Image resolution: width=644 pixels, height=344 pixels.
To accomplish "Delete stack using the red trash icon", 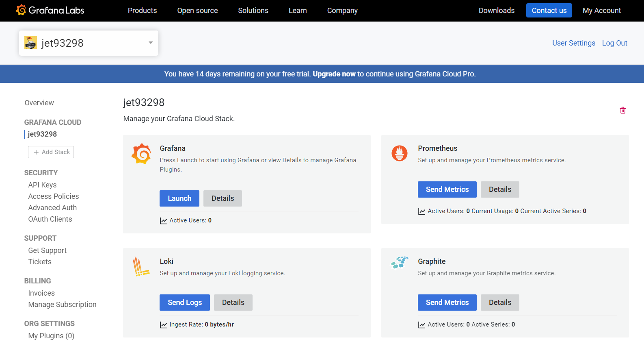I will pos(623,110).
